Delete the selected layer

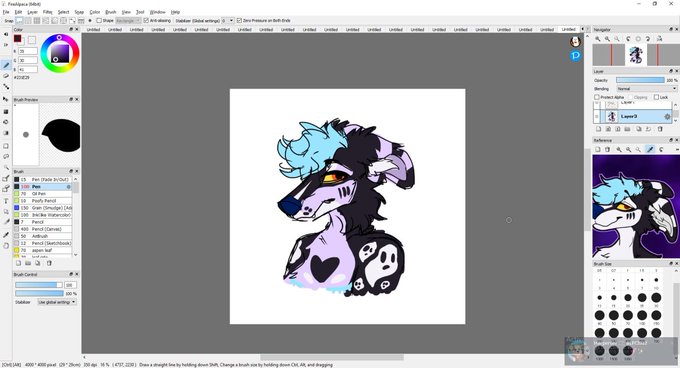pos(660,129)
